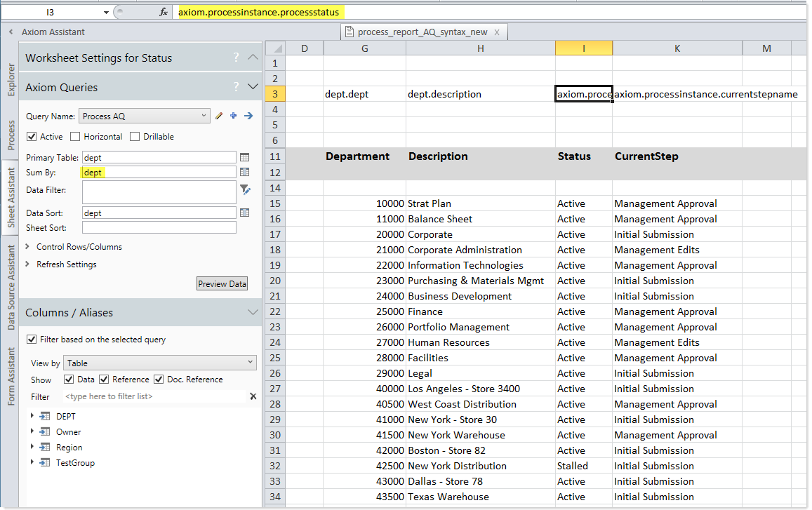Click the blue arrow next to Query Name

point(248,116)
